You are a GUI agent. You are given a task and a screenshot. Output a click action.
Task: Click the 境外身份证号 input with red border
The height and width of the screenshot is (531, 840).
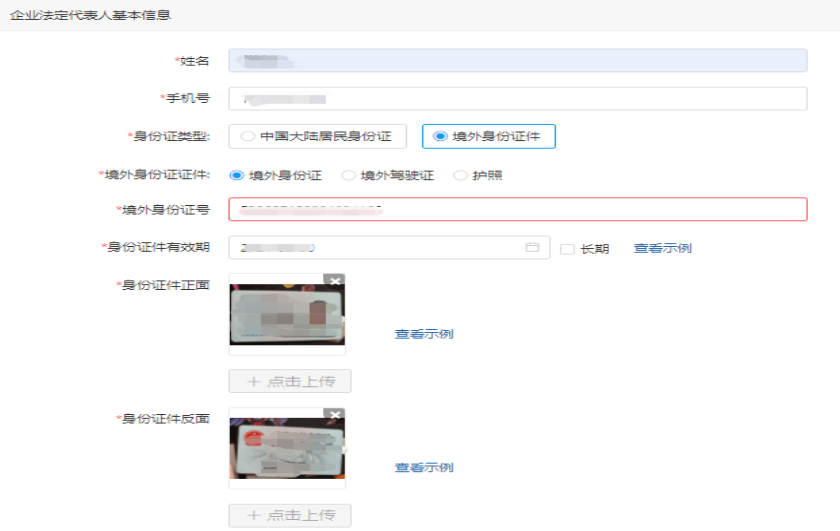(517, 209)
